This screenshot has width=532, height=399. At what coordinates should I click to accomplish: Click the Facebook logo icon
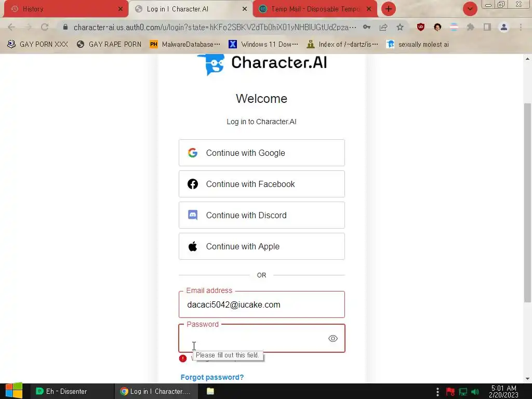(193, 184)
